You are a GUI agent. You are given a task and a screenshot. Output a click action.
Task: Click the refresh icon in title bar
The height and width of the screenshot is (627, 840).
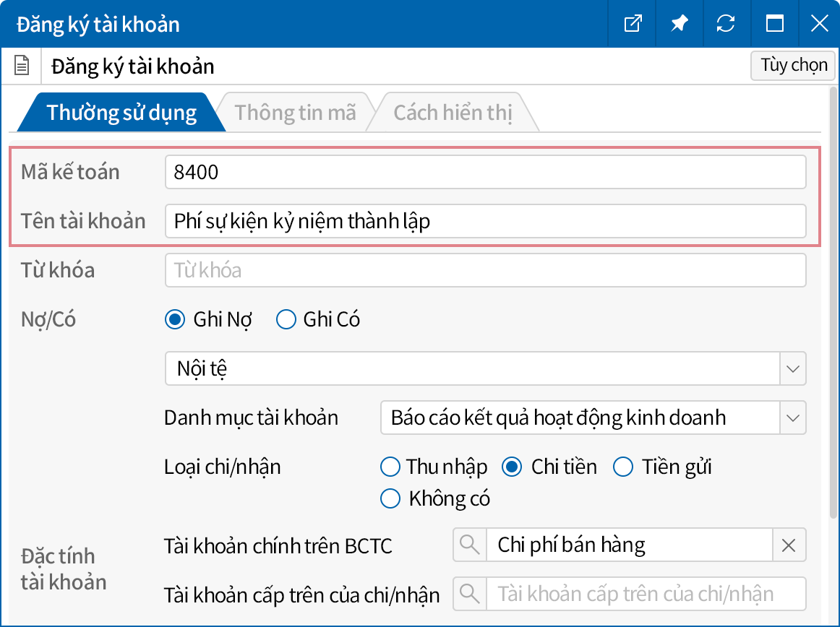(726, 24)
